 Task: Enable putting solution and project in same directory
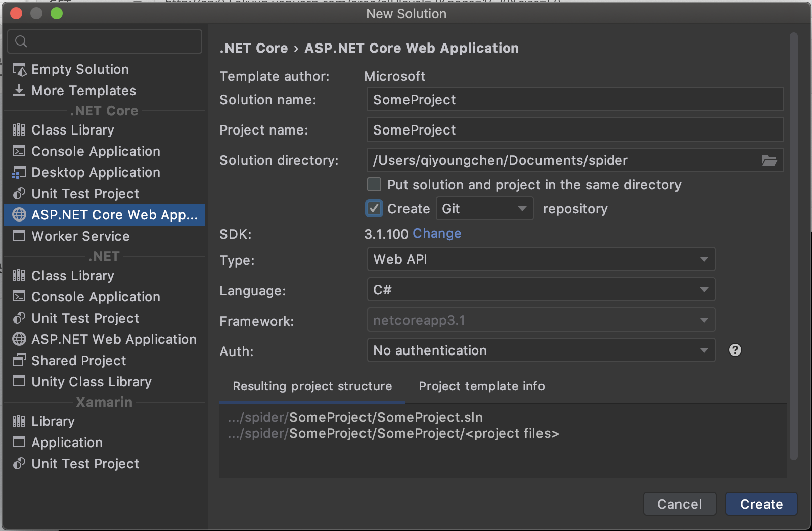[x=374, y=184]
